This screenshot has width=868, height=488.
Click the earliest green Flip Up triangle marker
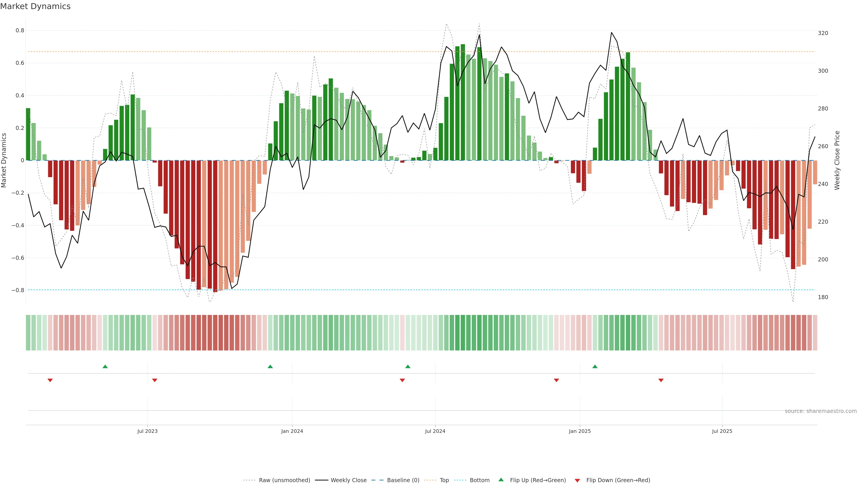105,366
